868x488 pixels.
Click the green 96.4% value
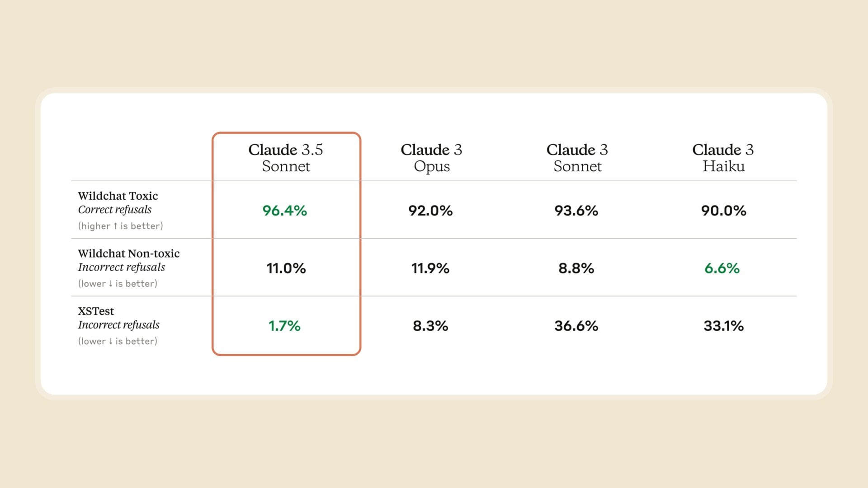tap(285, 211)
